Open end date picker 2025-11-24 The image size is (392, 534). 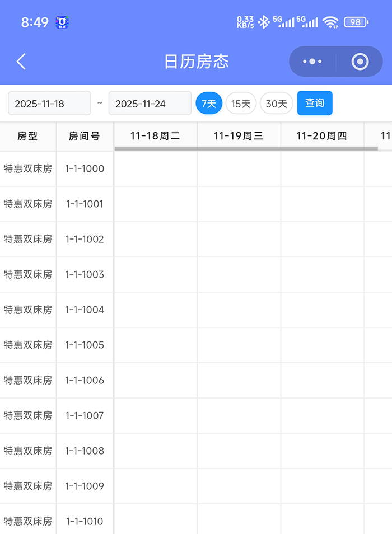pyautogui.click(x=150, y=104)
